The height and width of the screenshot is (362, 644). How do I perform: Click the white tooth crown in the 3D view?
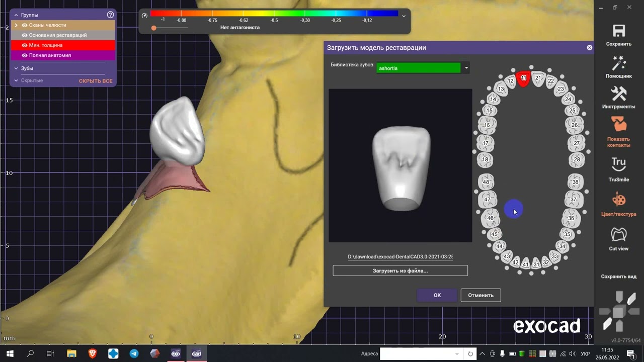(178, 131)
